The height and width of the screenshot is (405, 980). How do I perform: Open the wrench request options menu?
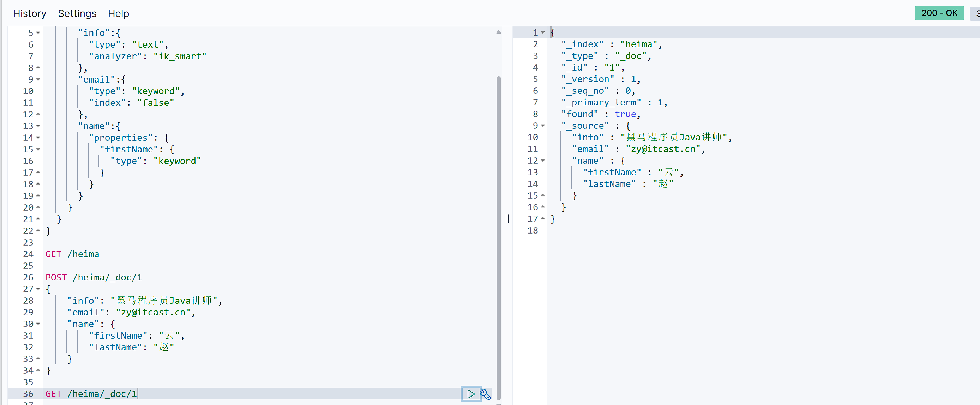click(x=485, y=394)
